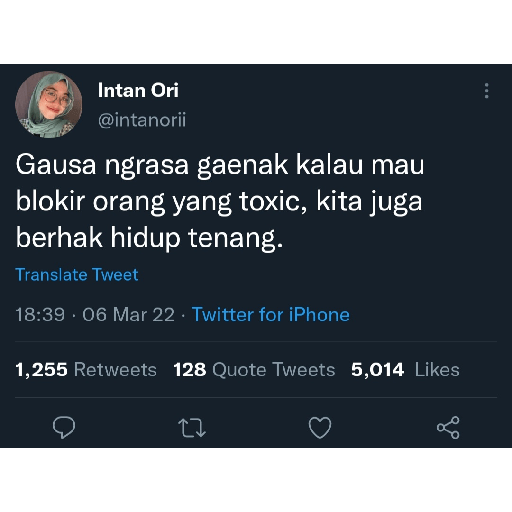Image resolution: width=512 pixels, height=512 pixels.
Task: Click the reply speech bubble icon
Action: [64, 427]
